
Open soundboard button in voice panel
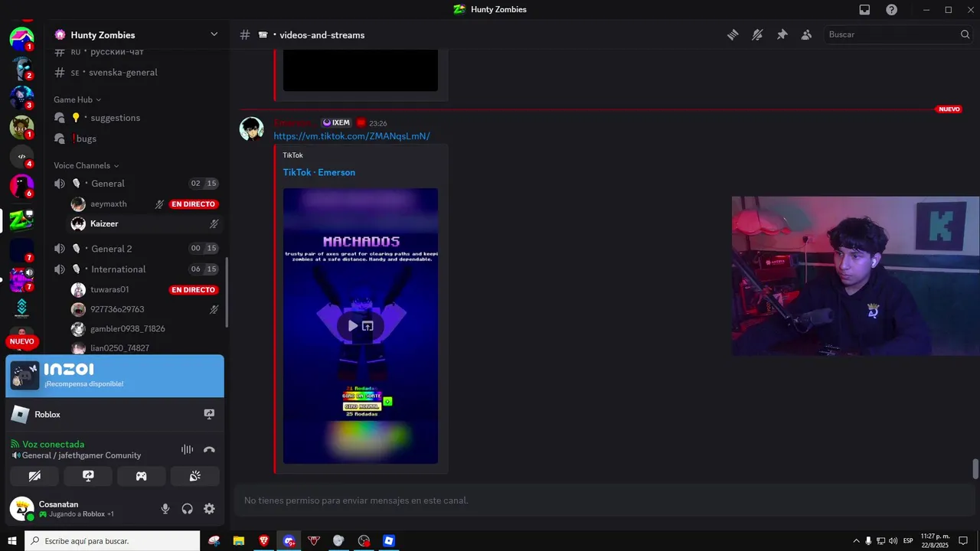(195, 476)
